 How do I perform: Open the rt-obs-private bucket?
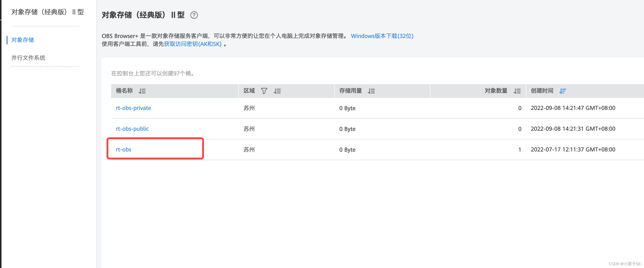click(x=133, y=108)
